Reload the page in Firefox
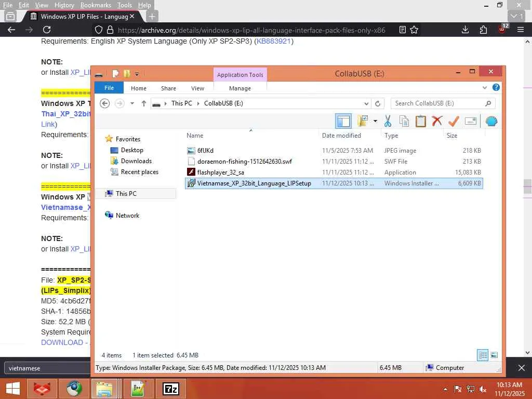532x399 pixels. 47,30
